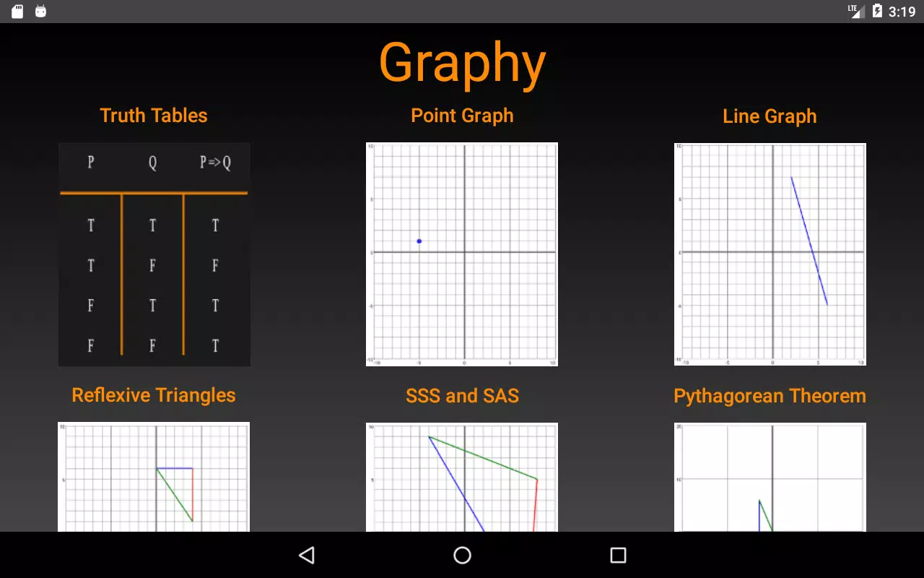Tap the Graphy app title
924x578 pixels.
tap(461, 64)
